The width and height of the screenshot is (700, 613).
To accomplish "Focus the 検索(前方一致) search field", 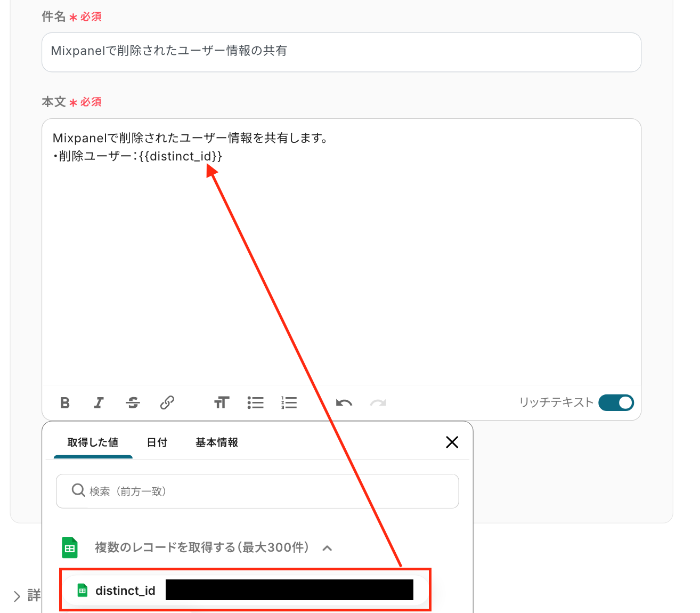I will click(257, 491).
